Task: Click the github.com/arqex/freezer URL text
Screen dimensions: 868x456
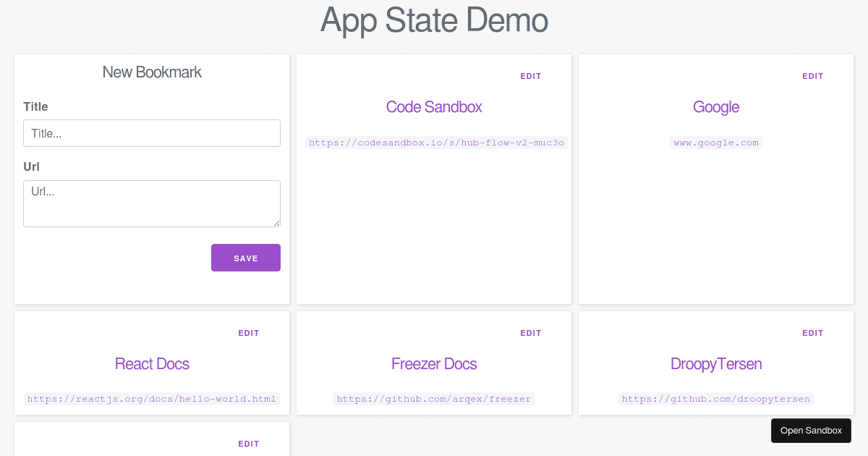Action: pos(434,399)
